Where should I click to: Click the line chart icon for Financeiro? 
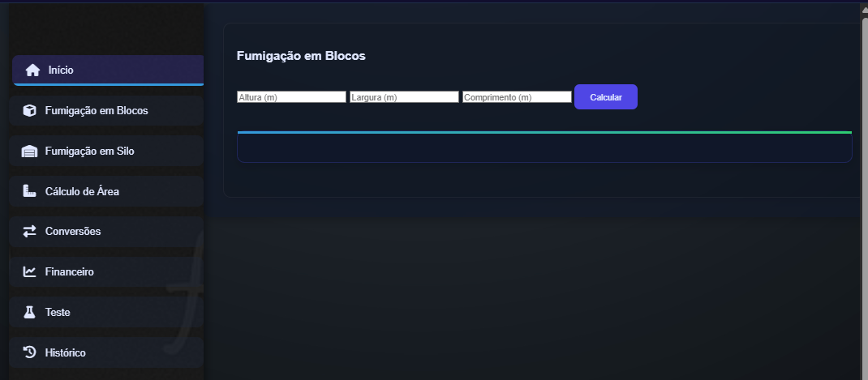coord(30,272)
